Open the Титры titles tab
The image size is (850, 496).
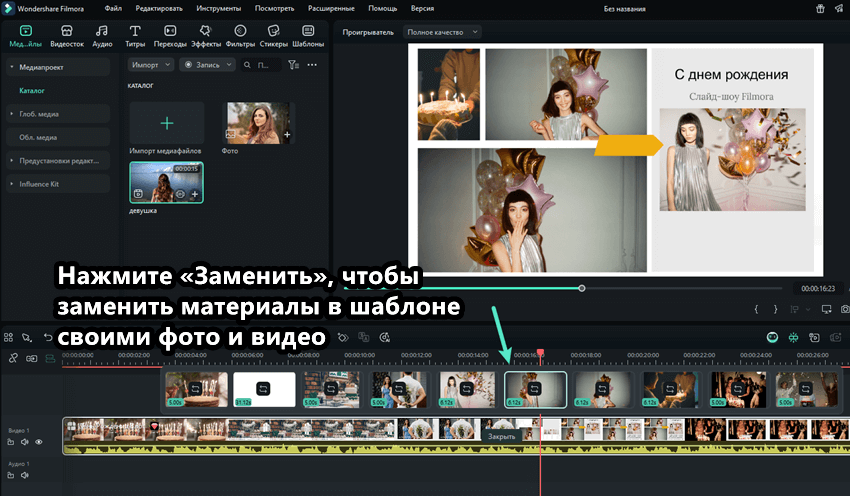click(x=135, y=36)
